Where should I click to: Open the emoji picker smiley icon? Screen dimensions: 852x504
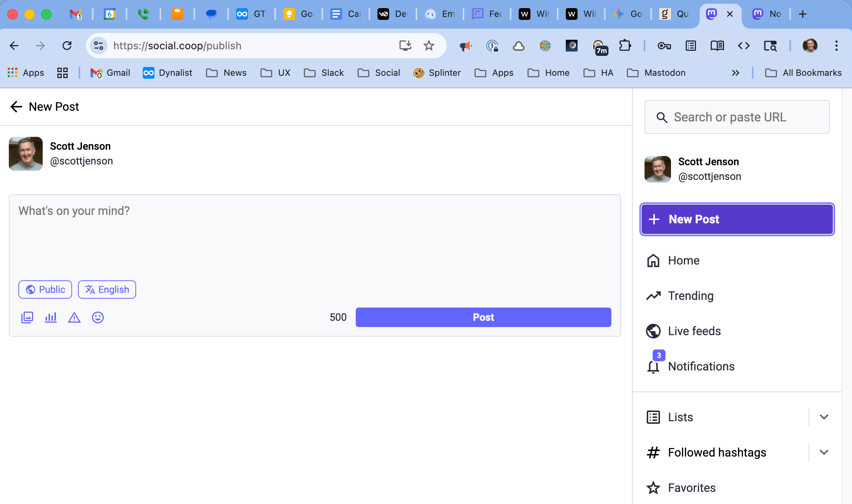[x=98, y=317]
